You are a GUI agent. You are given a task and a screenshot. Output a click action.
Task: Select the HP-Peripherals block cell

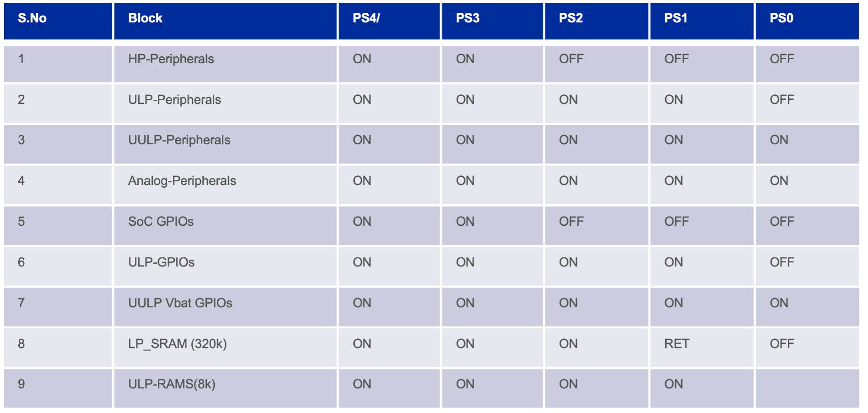pyautogui.click(x=226, y=64)
